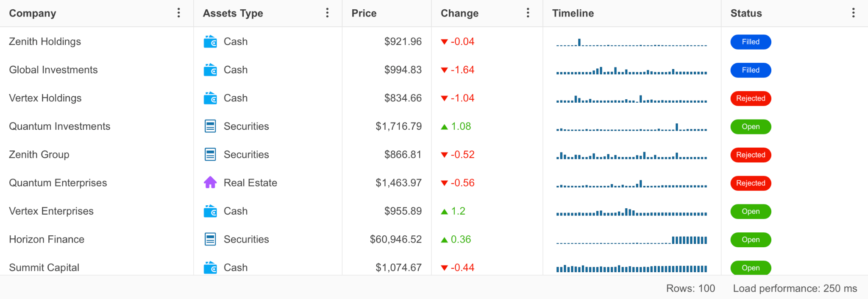
Task: Click securities icon for Quantum Investments
Action: point(210,126)
